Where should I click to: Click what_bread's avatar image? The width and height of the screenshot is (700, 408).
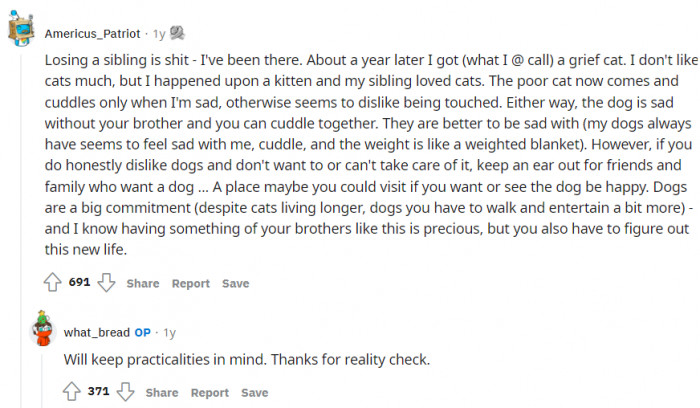[42, 331]
